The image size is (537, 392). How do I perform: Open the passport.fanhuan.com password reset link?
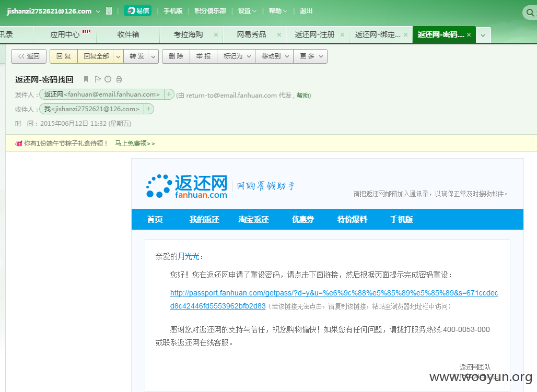click(x=334, y=299)
